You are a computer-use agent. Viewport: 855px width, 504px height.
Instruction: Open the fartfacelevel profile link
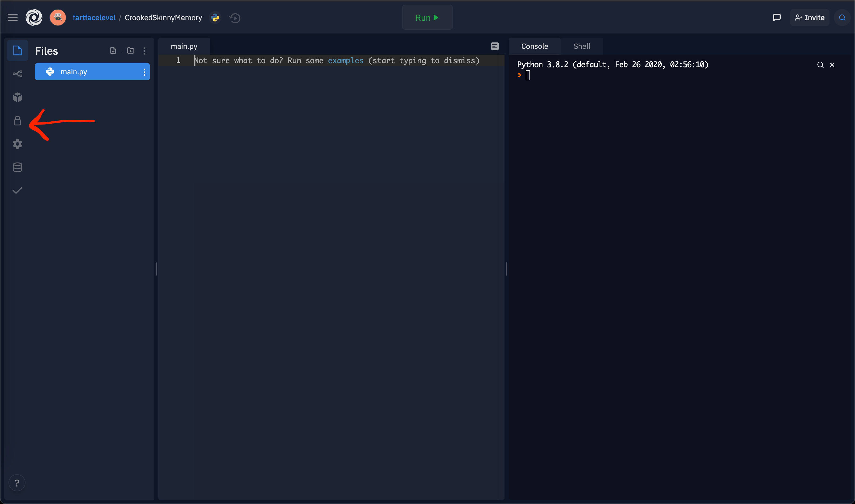(94, 18)
